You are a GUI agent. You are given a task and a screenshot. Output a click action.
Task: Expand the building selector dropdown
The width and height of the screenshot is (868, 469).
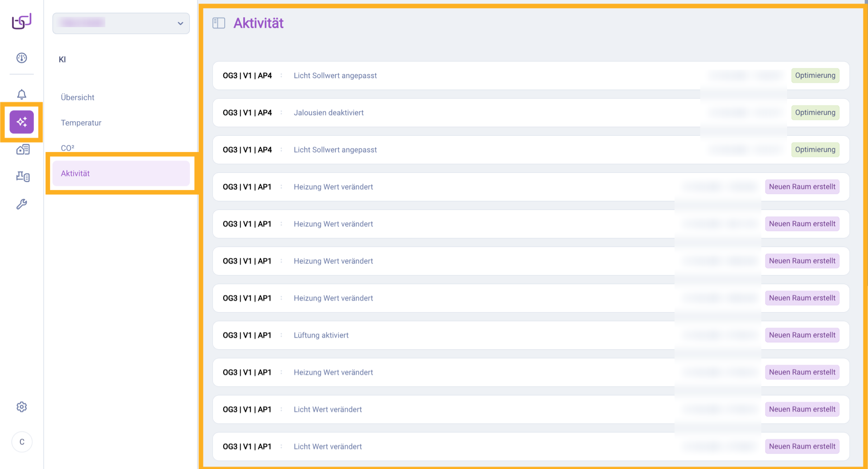click(x=121, y=23)
